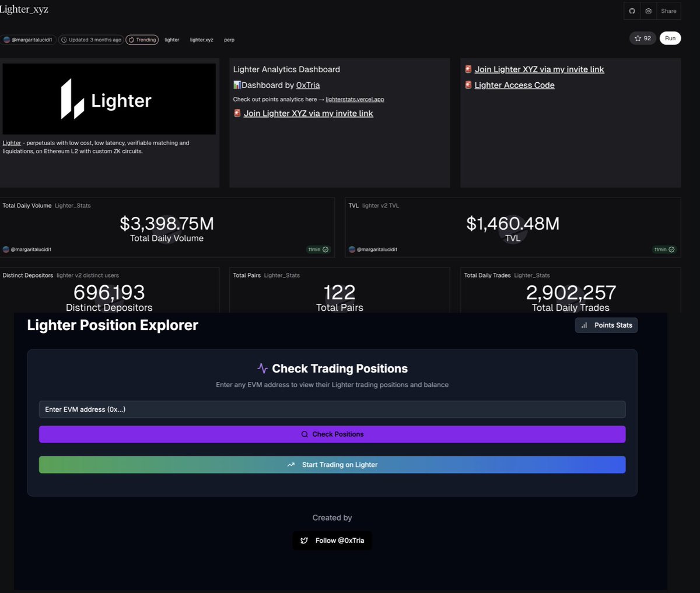Open the GitHub icon button

click(x=632, y=11)
